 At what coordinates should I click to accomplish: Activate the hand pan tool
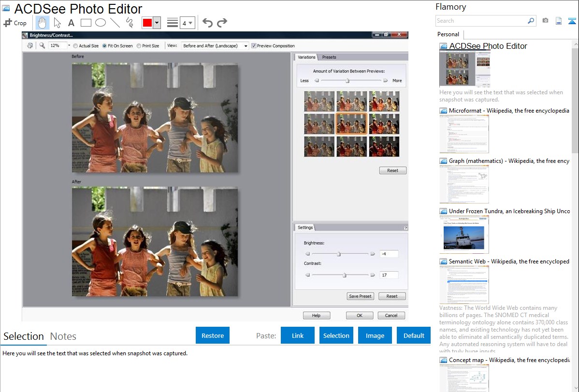[43, 23]
